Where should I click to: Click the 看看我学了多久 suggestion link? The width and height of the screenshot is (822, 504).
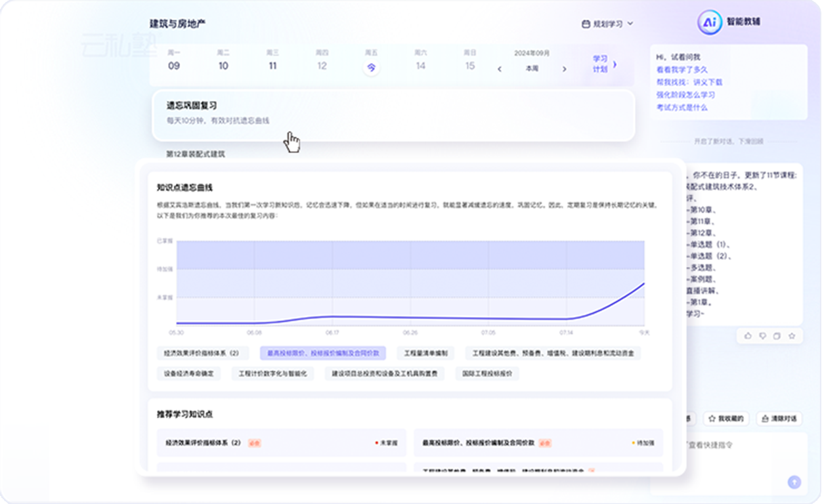[x=682, y=70]
